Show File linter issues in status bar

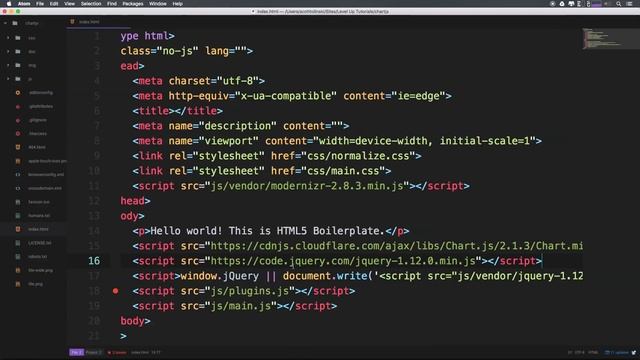click(x=76, y=352)
